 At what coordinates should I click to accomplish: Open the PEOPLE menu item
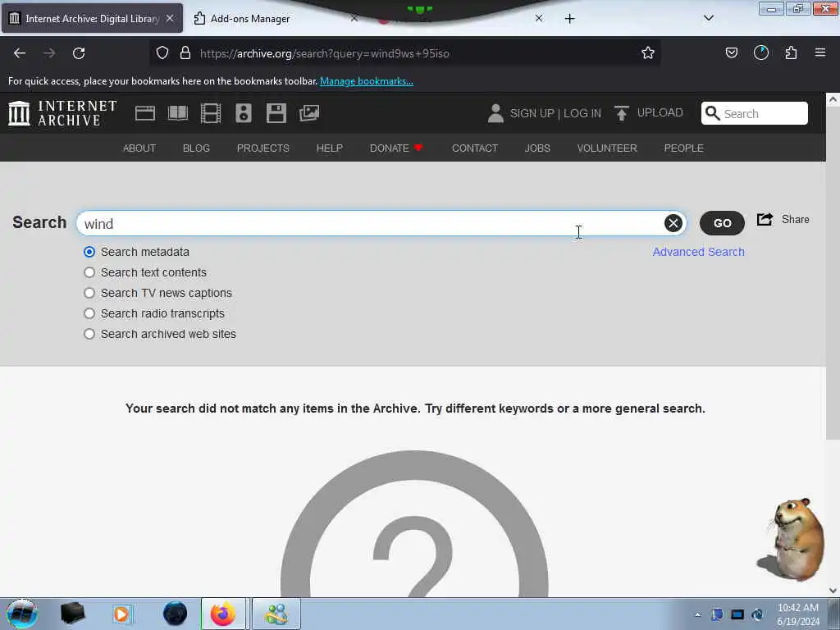[x=683, y=148]
